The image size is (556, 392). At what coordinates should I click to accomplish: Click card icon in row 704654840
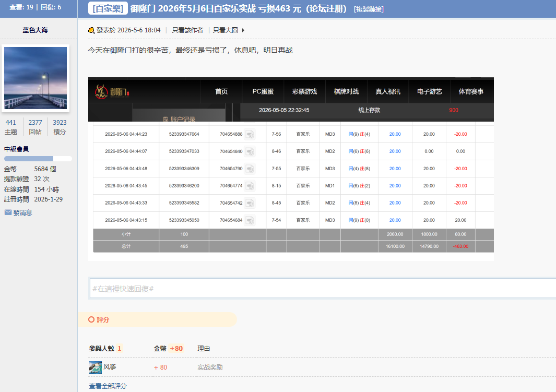(250, 151)
